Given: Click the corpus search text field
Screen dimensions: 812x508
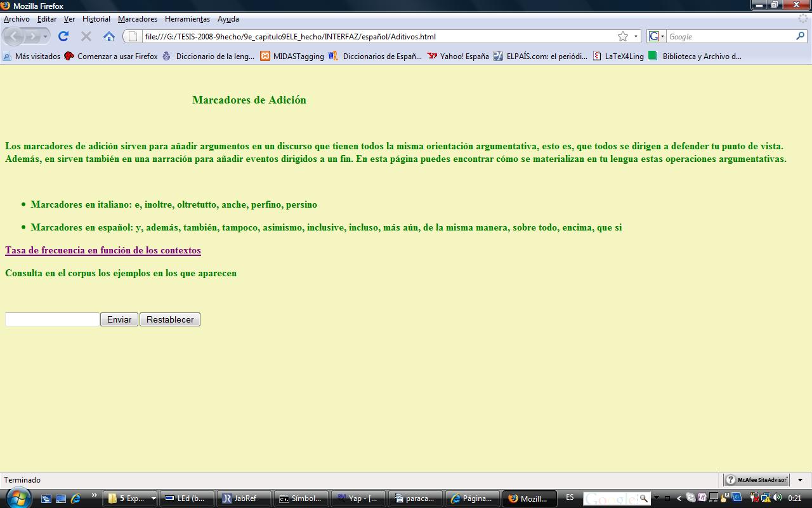Looking at the screenshot, I should 52,319.
